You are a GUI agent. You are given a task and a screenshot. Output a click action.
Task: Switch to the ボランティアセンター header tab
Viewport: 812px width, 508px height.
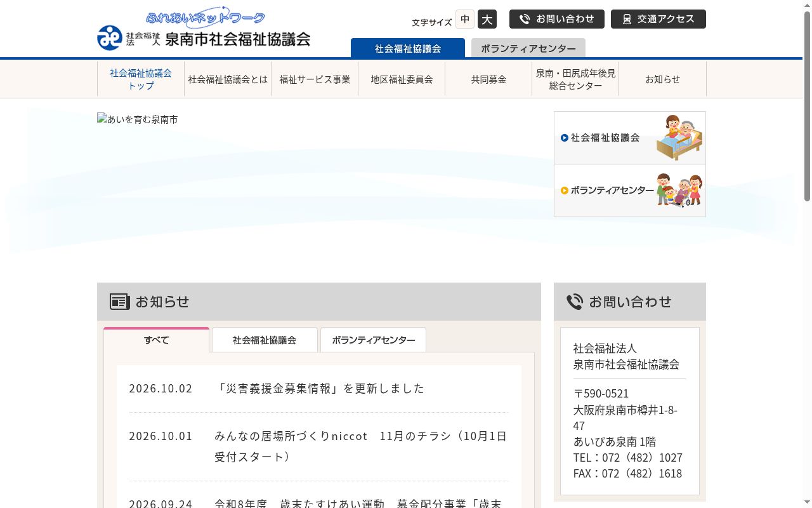pos(528,48)
